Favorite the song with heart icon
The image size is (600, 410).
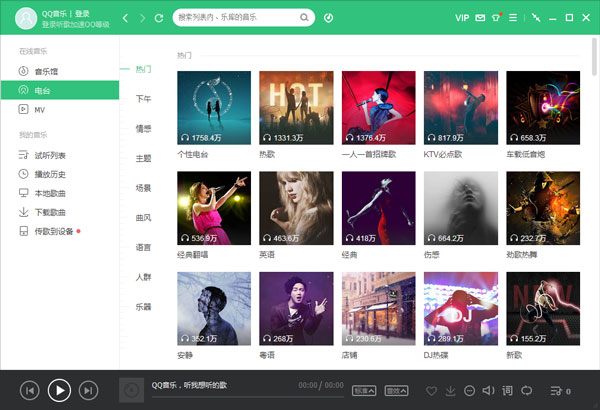click(431, 391)
